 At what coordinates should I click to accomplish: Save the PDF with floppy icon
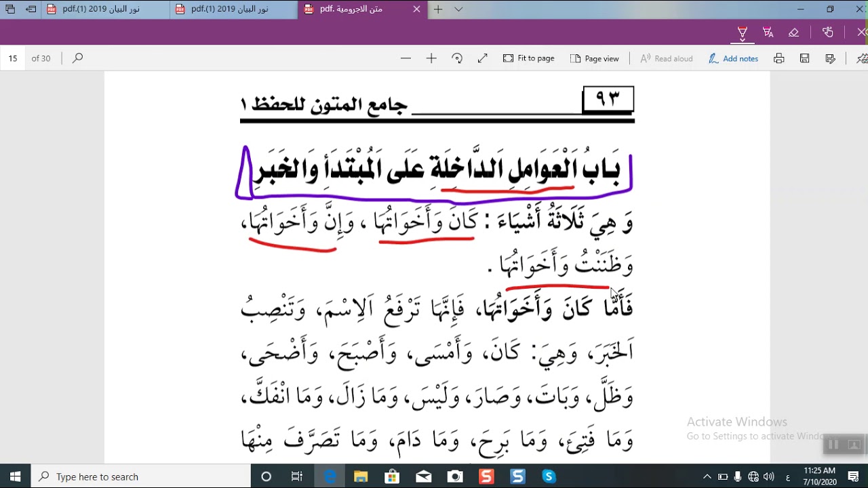click(805, 58)
